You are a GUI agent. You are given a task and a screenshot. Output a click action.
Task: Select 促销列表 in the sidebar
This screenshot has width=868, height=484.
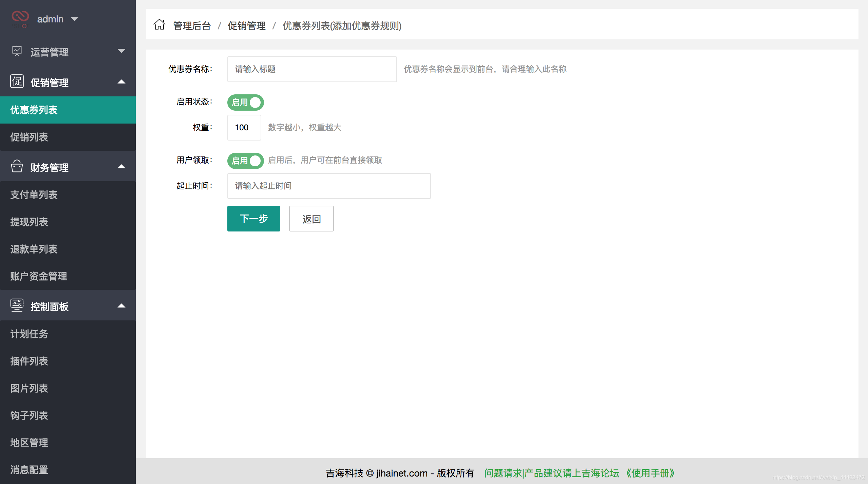pyautogui.click(x=29, y=137)
